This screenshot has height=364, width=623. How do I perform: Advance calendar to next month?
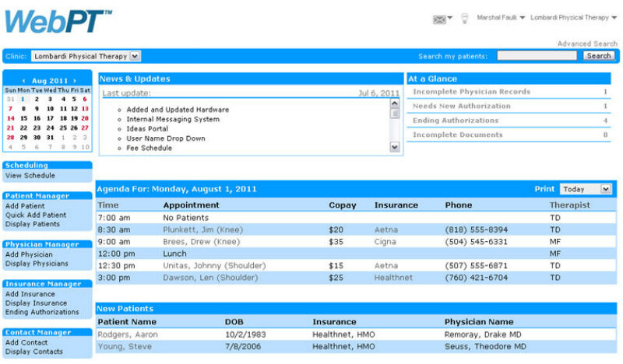[x=75, y=81]
